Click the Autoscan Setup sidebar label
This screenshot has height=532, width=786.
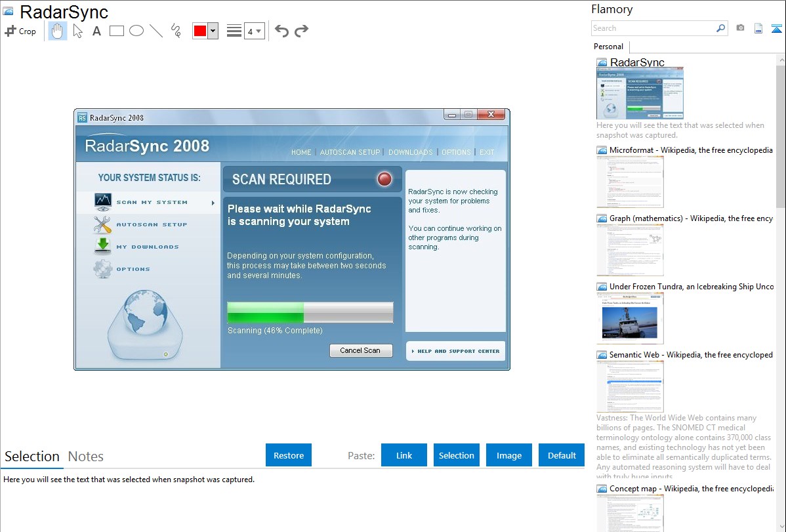click(152, 224)
